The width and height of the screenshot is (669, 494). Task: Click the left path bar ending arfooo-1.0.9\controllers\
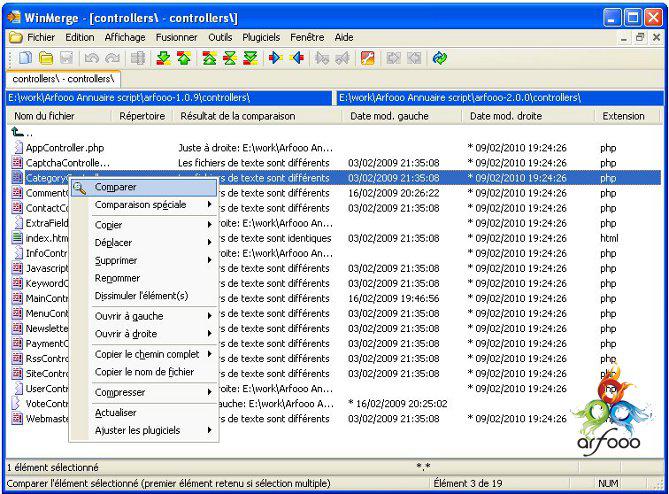169,98
